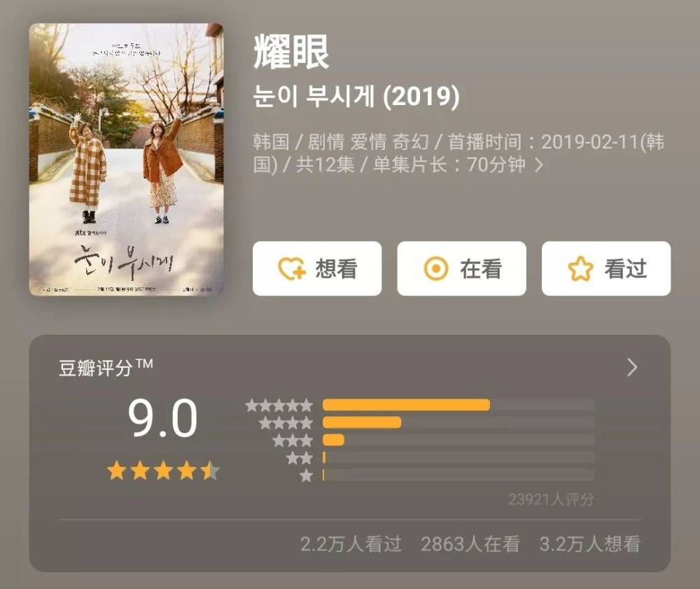Tap the orange rating stars below 9.0
Image resolution: width=700 pixels, height=589 pixels.
click(x=163, y=471)
